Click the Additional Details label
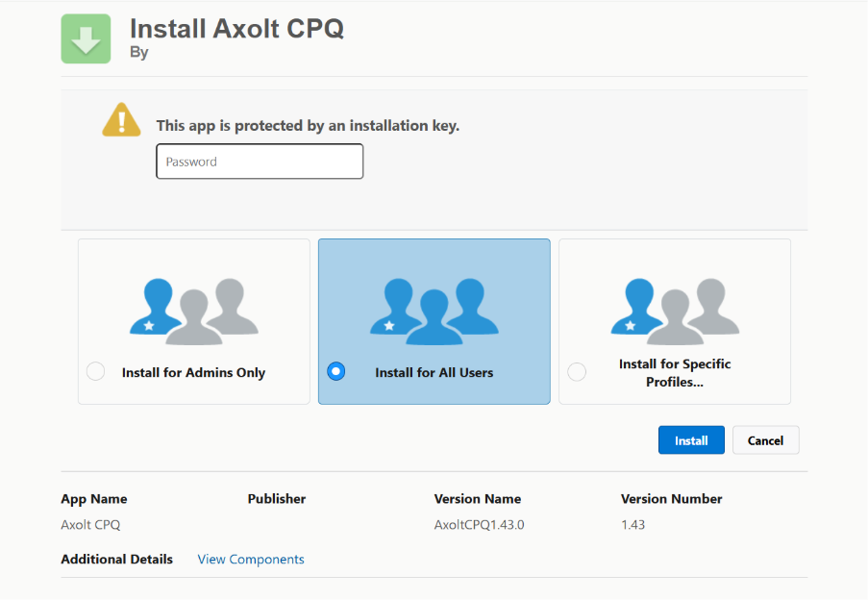Image resolution: width=868 pixels, height=600 pixels. (117, 560)
